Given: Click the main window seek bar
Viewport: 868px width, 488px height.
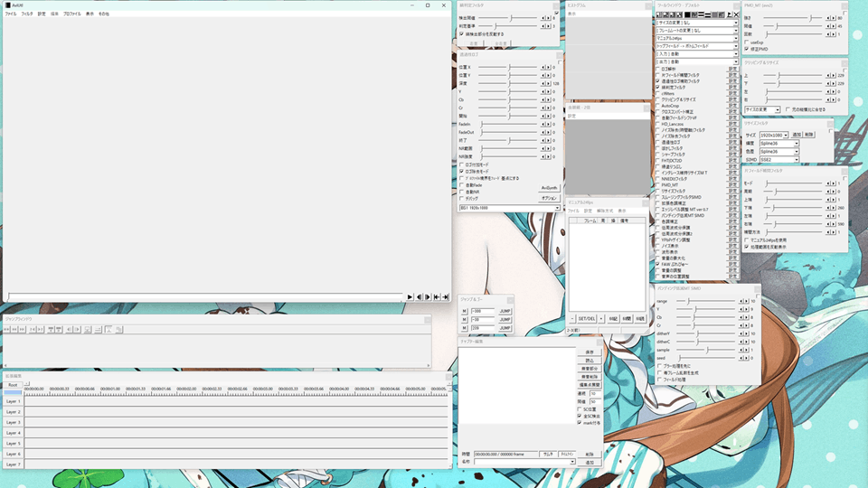Looking at the screenshot, I should pos(205,297).
